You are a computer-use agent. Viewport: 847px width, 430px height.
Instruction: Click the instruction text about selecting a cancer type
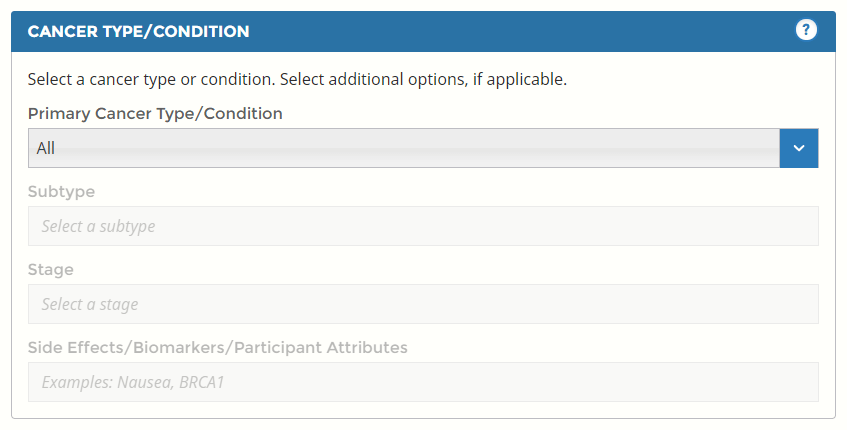pyautogui.click(x=297, y=79)
